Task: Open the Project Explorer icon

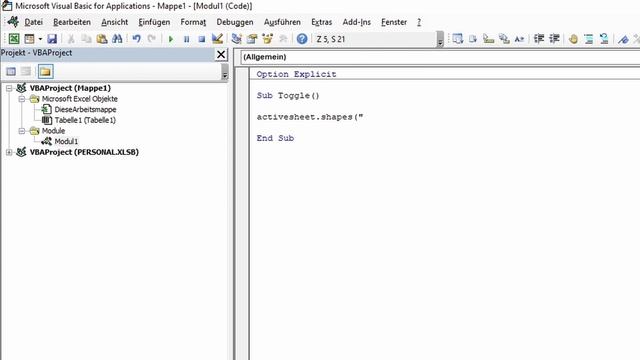Action: click(236, 39)
